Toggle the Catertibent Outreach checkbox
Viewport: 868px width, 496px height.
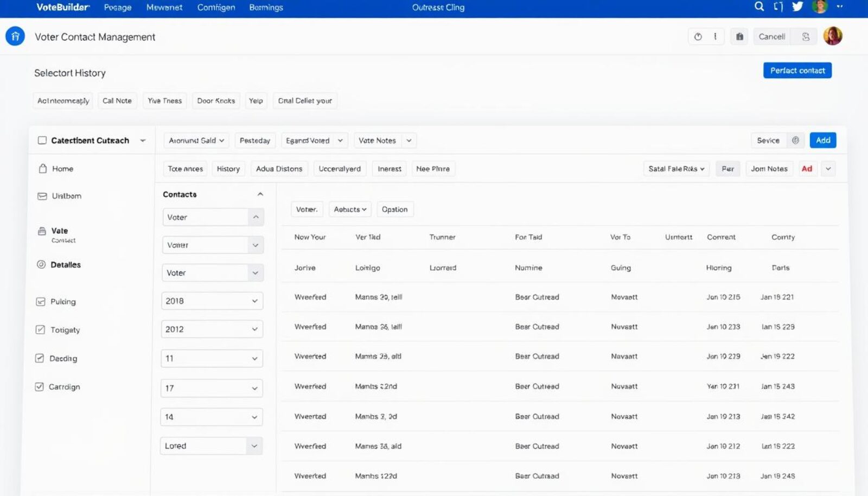tap(42, 140)
